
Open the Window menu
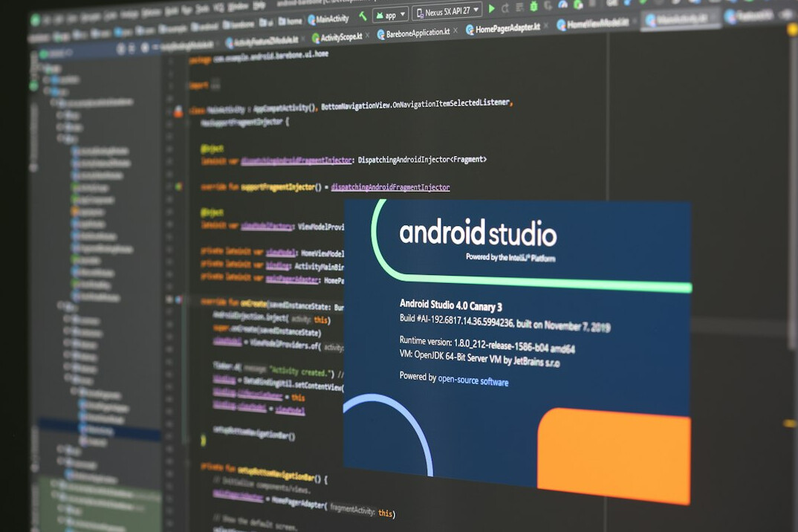tap(239, 7)
